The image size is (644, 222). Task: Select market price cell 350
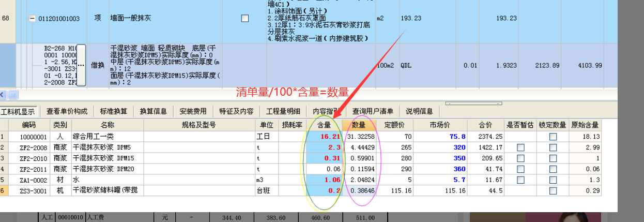440,158
